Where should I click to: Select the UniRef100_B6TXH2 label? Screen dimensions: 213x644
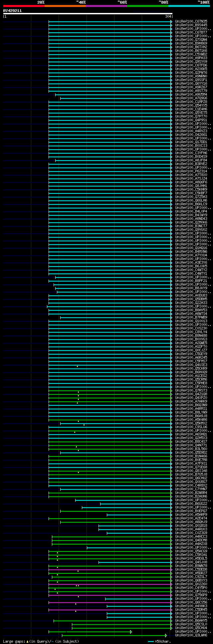pyautogui.click(x=191, y=47)
